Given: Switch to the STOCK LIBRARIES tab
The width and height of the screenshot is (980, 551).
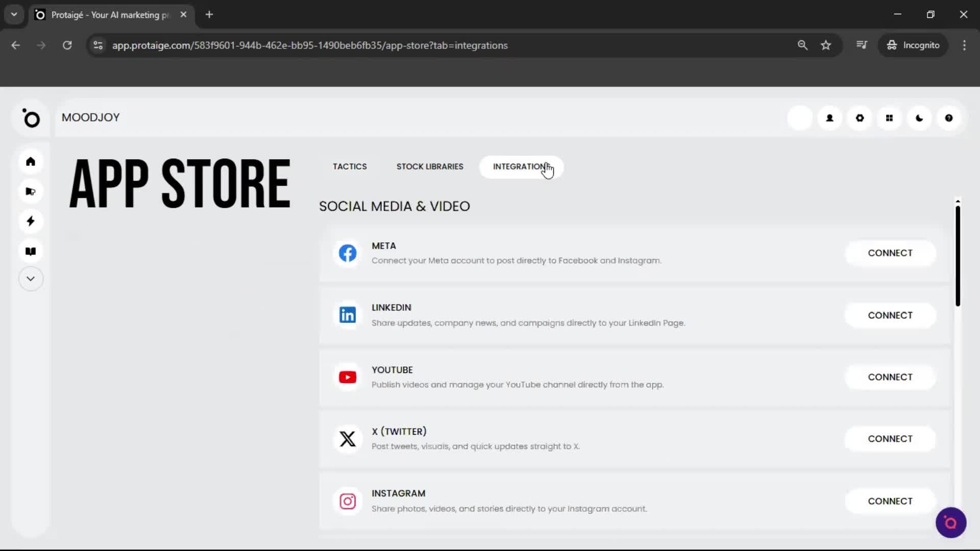Looking at the screenshot, I should coord(429,166).
